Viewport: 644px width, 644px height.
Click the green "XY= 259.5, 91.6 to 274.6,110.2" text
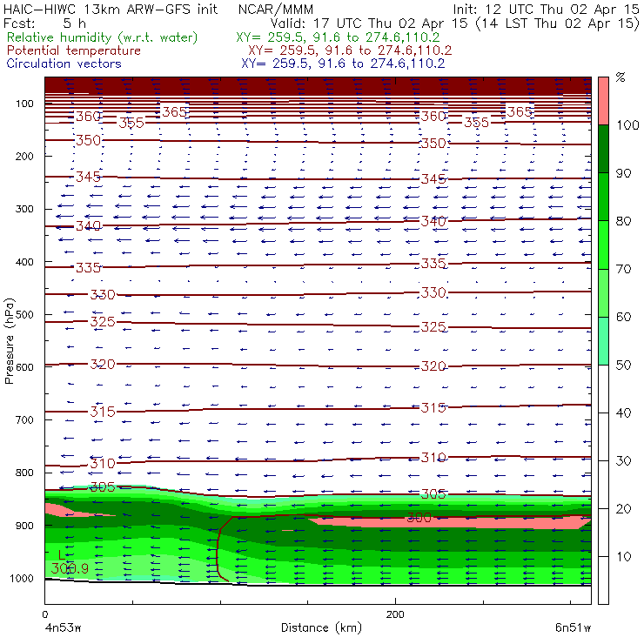pos(338,37)
